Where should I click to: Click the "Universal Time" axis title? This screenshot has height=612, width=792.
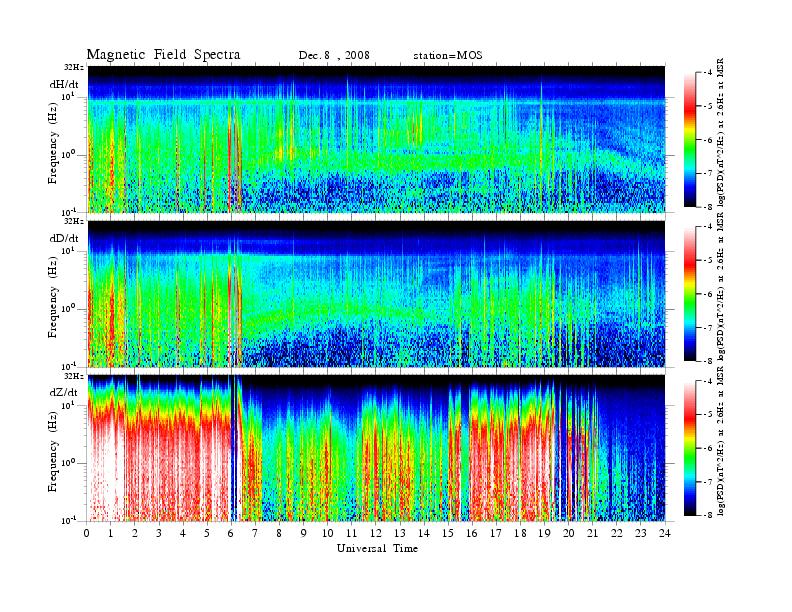377,548
